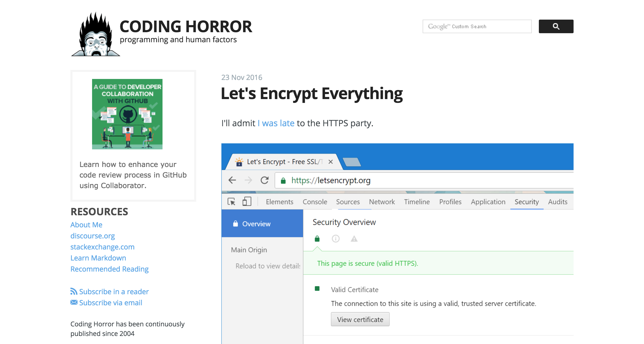Click the 'Reload to view details' text
644x344 pixels.
click(x=268, y=266)
